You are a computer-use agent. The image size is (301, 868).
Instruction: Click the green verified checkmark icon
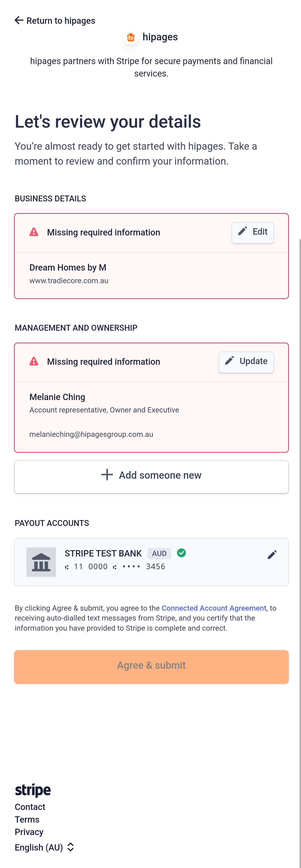(181, 553)
